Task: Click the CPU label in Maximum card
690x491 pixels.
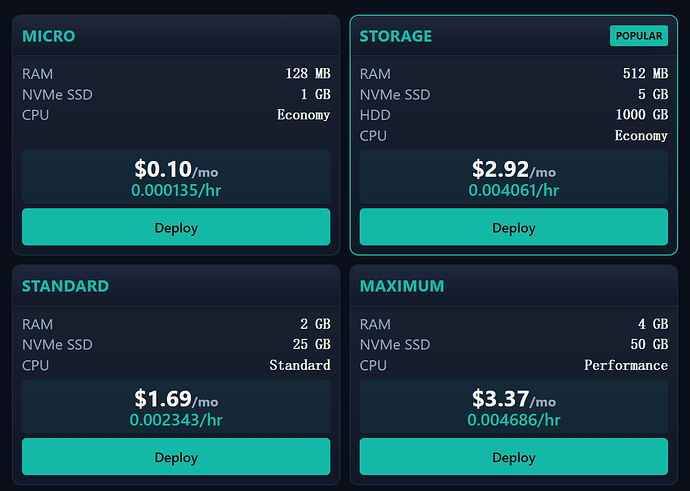Action: pyautogui.click(x=373, y=366)
